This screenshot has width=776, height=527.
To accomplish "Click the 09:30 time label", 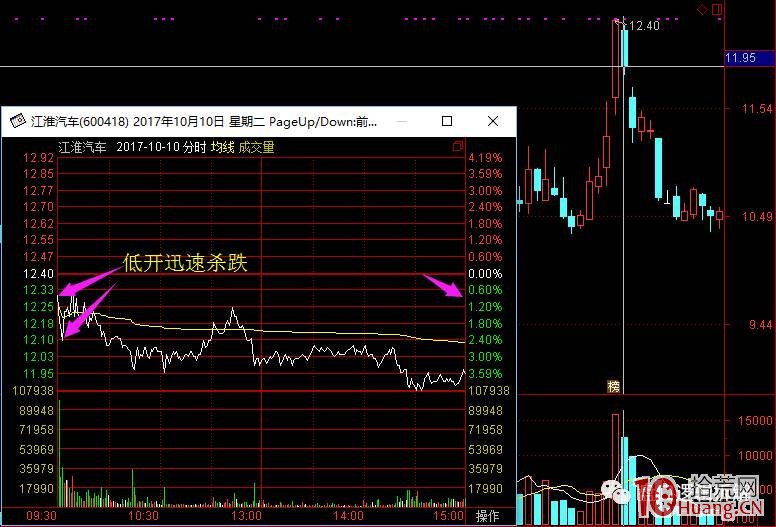I will pos(41,516).
